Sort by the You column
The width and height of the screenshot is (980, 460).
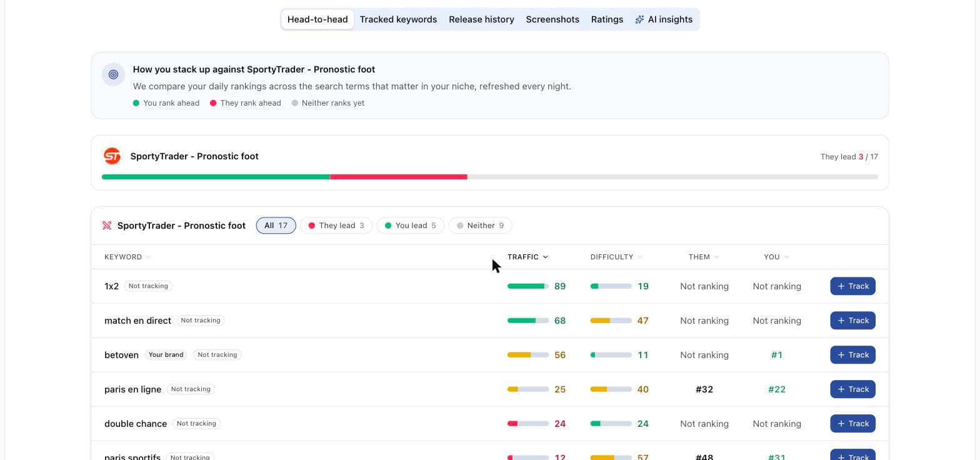point(776,257)
